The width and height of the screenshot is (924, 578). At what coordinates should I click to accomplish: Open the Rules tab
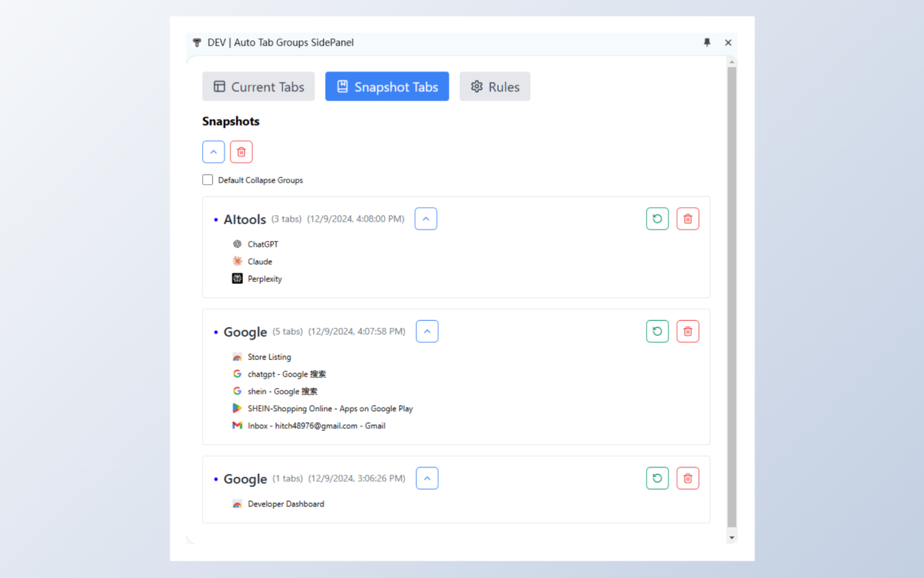[494, 87]
